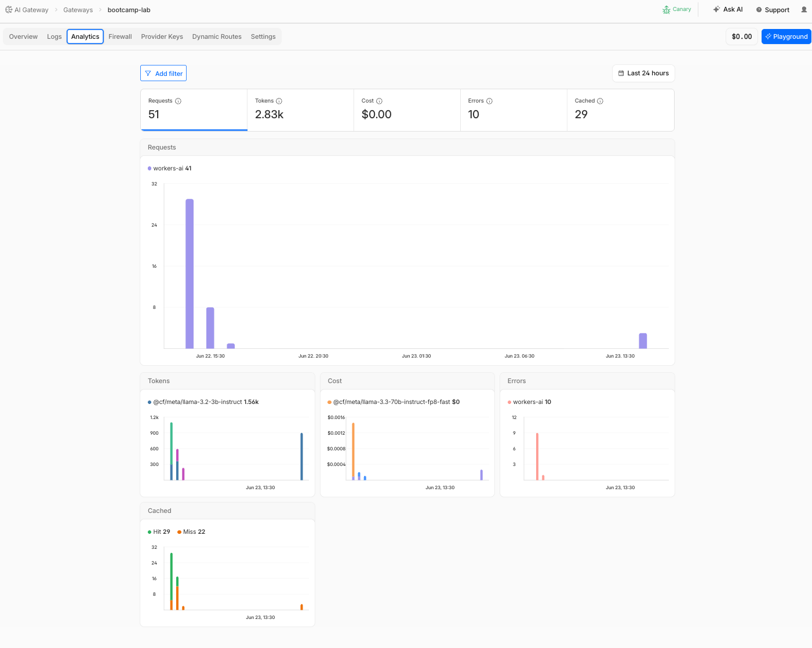Toggle llama-3.2-3b-instruct legend in Tokens chart
Screen dimensions: 812x648
[203, 402]
